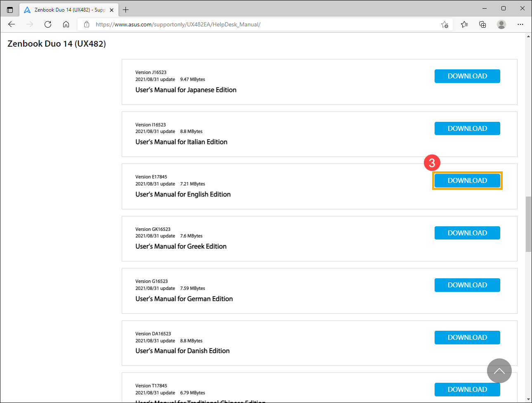Image resolution: width=532 pixels, height=403 pixels.
Task: Refresh the ASUS support page
Action: (48, 24)
